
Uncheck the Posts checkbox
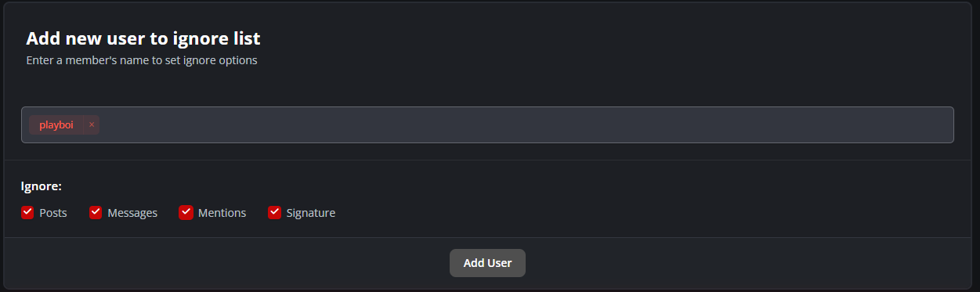[x=27, y=212]
